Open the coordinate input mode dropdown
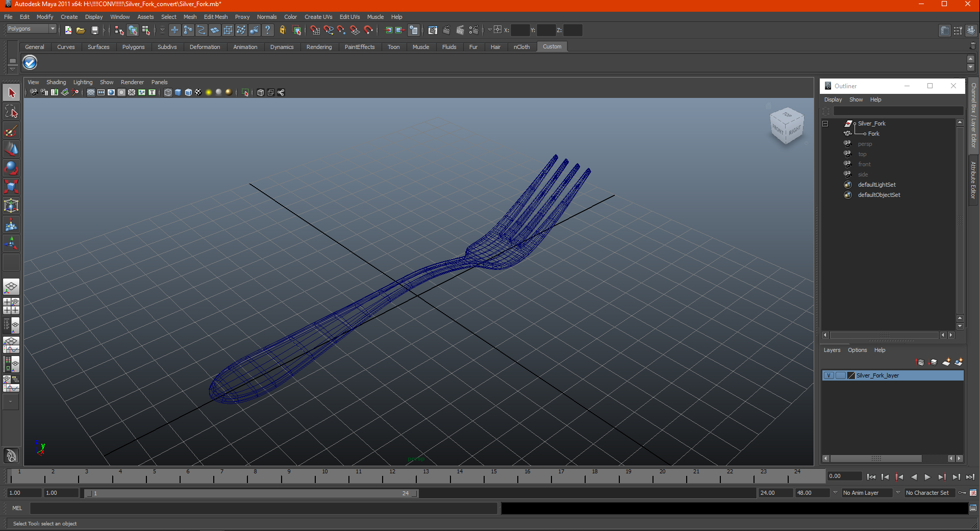The width and height of the screenshot is (980, 531). click(x=490, y=30)
